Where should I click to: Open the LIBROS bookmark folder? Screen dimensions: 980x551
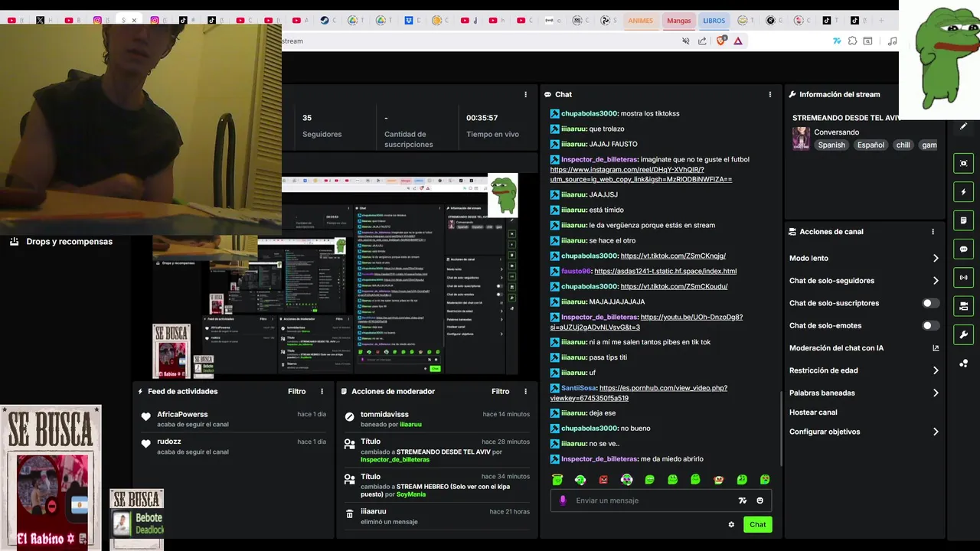[x=714, y=21]
